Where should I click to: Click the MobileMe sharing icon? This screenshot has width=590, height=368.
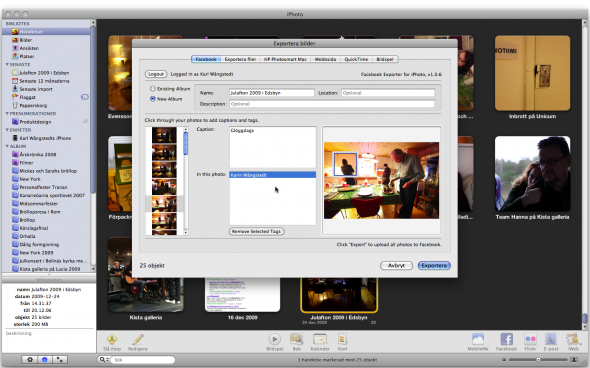click(478, 339)
